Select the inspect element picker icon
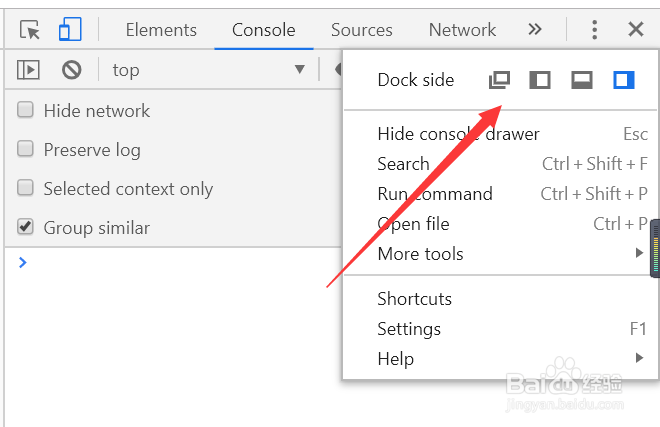This screenshot has width=660, height=427. (x=30, y=29)
